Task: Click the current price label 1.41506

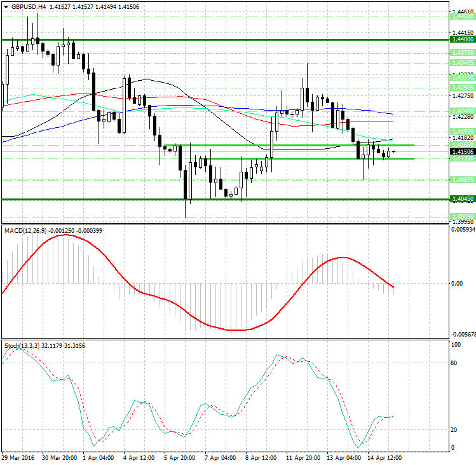Action: pos(461,152)
